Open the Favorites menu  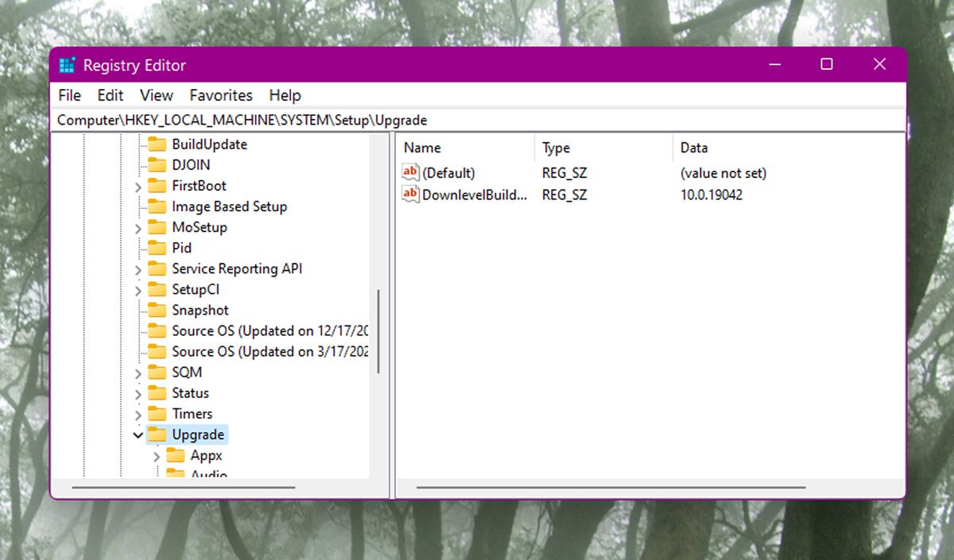coord(221,95)
